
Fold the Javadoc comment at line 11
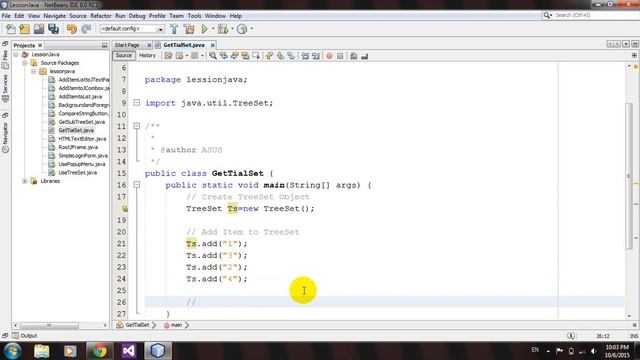137,126
